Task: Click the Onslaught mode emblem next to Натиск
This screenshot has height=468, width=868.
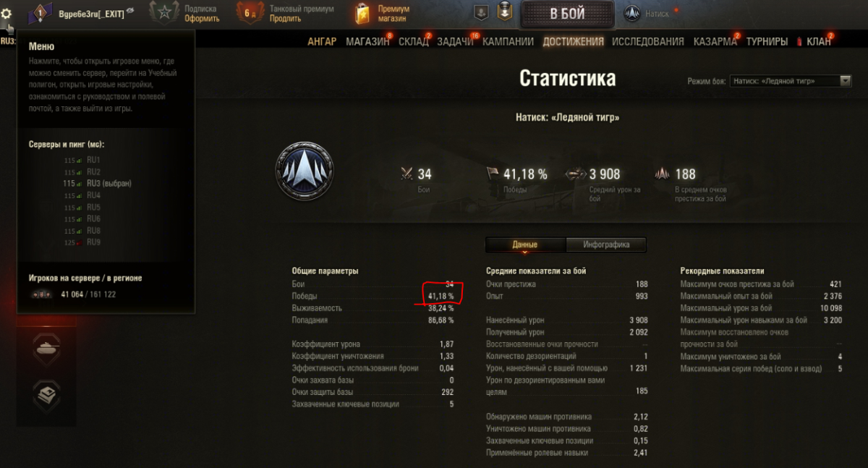Action: (632, 13)
